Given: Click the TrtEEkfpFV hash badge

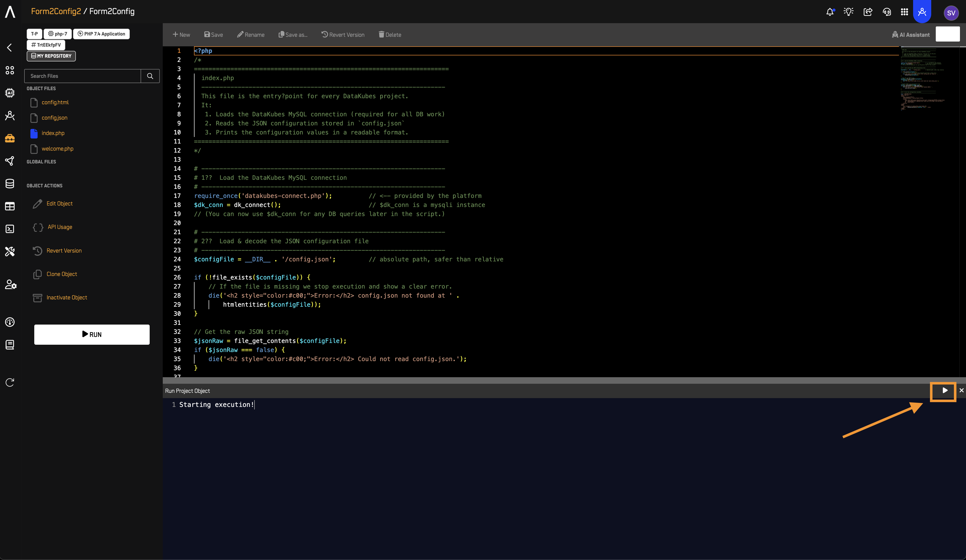Looking at the screenshot, I should (46, 45).
